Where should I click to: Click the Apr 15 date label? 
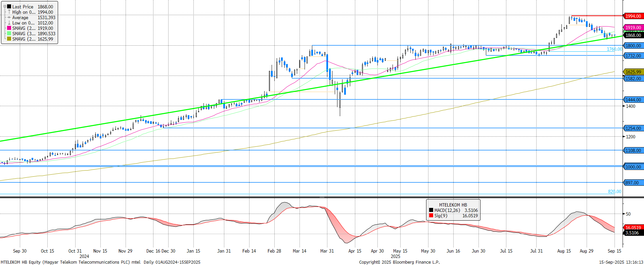[x=355, y=251]
